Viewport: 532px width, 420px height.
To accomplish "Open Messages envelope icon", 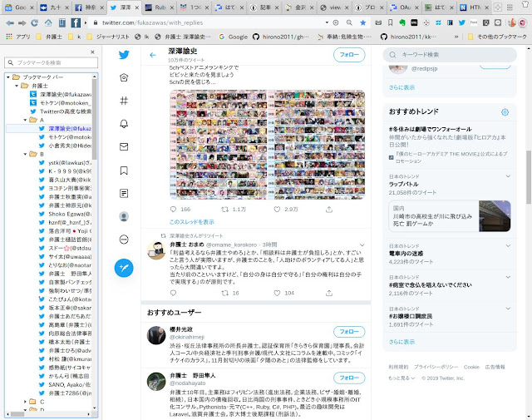I will [x=124, y=146].
